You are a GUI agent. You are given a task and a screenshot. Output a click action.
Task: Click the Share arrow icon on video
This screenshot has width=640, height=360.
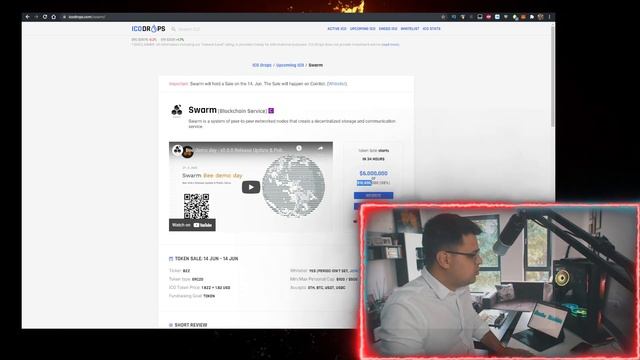(x=320, y=149)
